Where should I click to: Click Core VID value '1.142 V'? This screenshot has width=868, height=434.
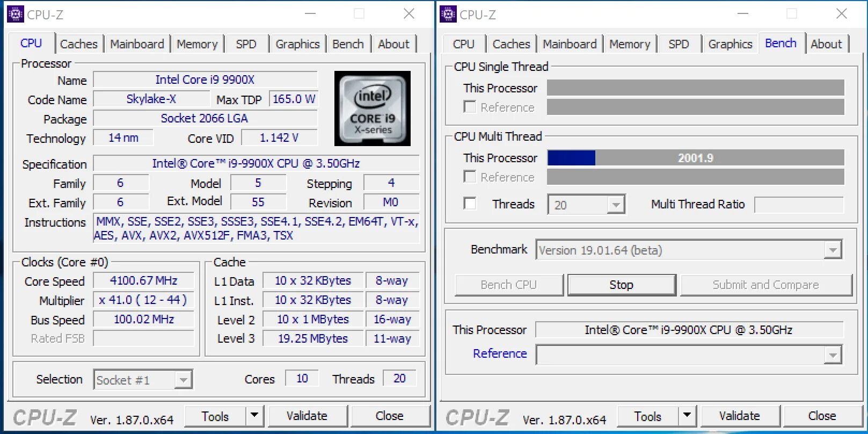[279, 138]
